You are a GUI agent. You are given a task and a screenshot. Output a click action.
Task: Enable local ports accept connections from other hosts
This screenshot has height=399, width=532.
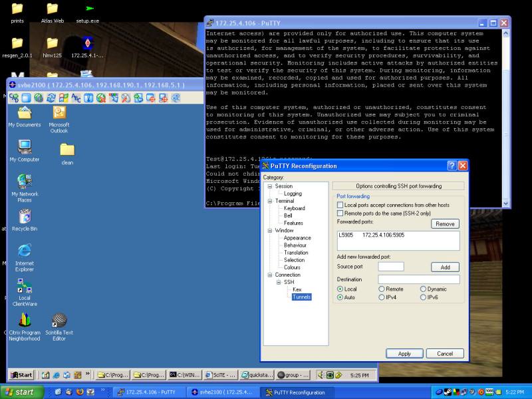[340, 205]
